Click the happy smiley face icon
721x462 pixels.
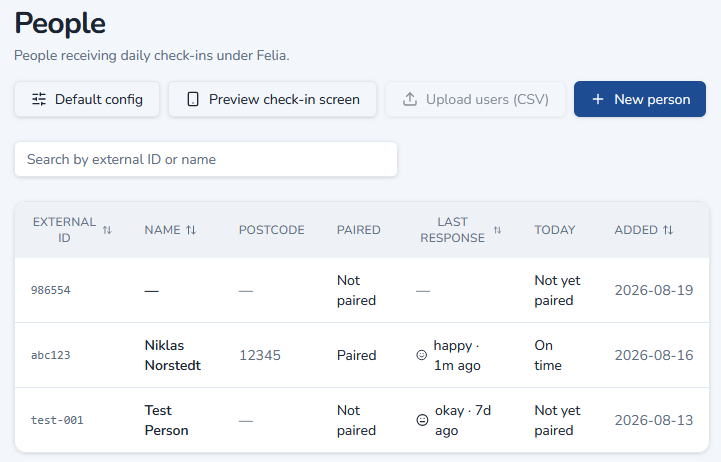point(421,355)
